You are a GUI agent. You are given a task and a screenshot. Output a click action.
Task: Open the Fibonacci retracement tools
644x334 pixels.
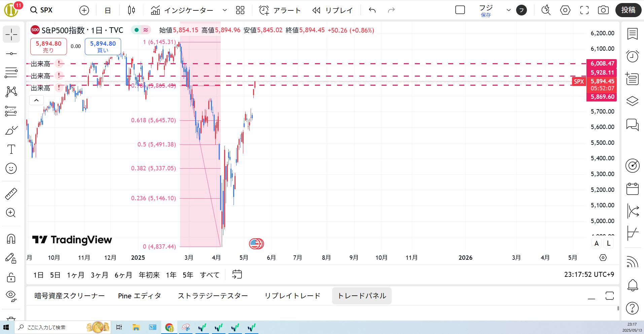click(x=11, y=73)
